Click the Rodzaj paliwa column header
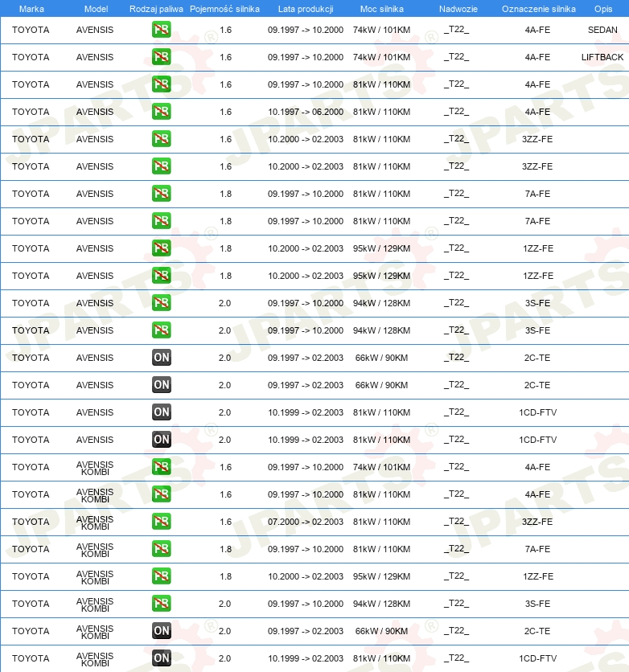Screen dimensions: 629x672 [x=156, y=9]
